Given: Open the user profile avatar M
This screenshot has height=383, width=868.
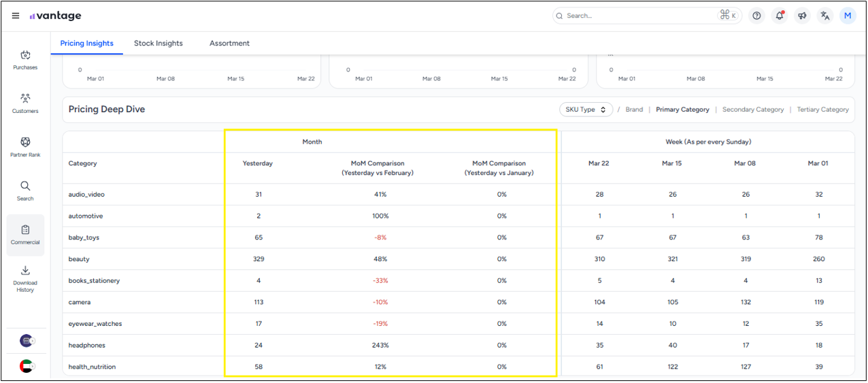Looking at the screenshot, I should [848, 16].
